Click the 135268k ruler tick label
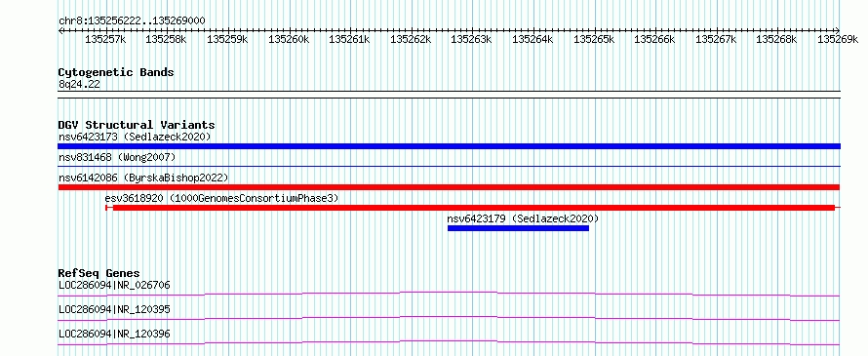868x356 pixels. (777, 39)
